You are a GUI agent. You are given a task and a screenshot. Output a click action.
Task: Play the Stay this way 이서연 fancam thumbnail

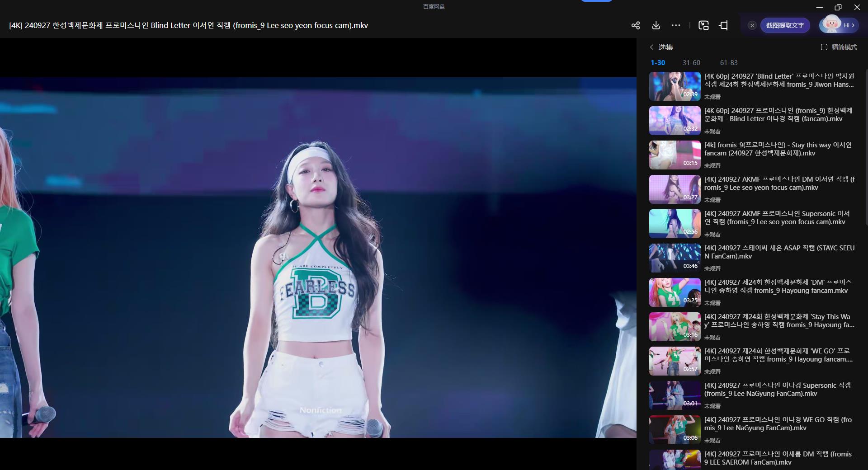pos(675,155)
